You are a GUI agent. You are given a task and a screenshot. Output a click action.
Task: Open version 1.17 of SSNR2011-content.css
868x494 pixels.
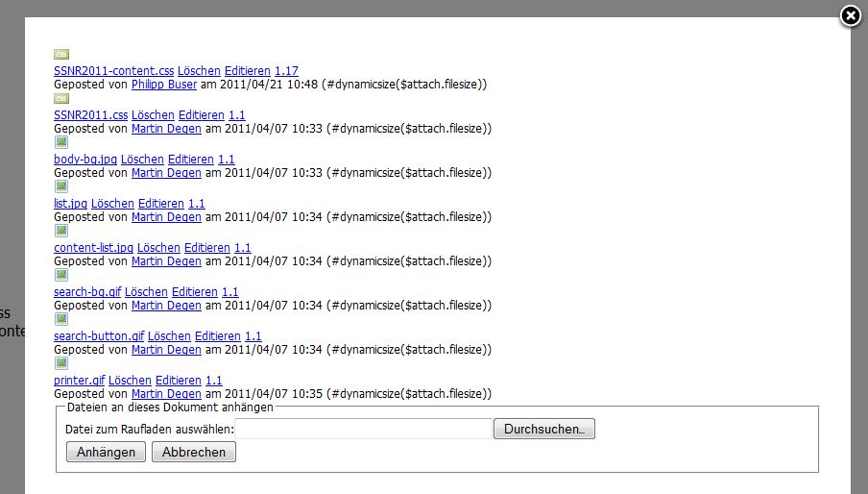(x=286, y=71)
